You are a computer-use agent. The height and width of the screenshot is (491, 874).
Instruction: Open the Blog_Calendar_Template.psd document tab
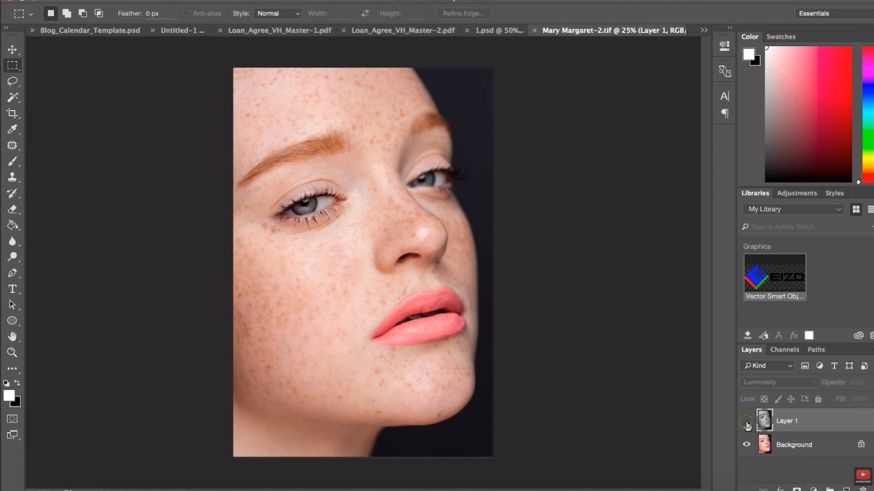tap(91, 31)
